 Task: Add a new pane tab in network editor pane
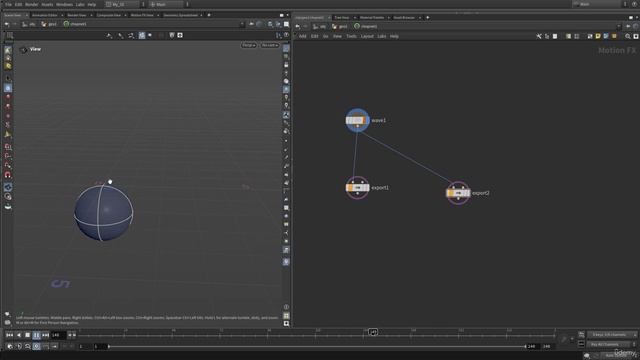tap(427, 18)
